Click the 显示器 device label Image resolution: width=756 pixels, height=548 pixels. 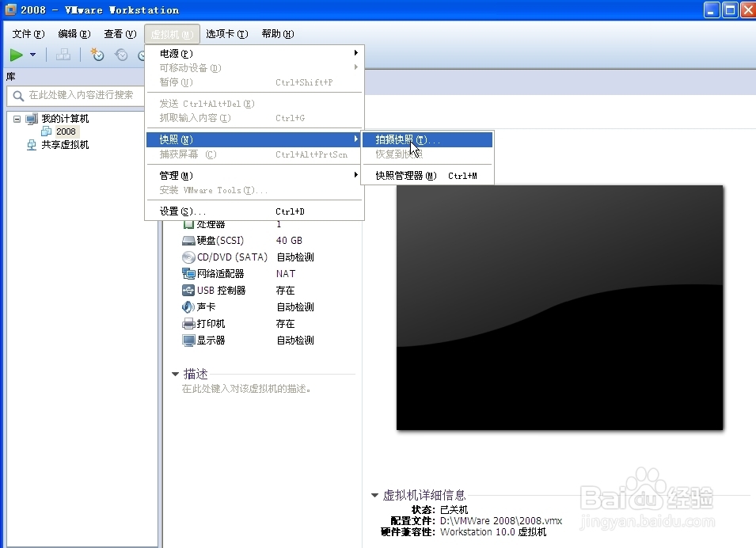211,341
